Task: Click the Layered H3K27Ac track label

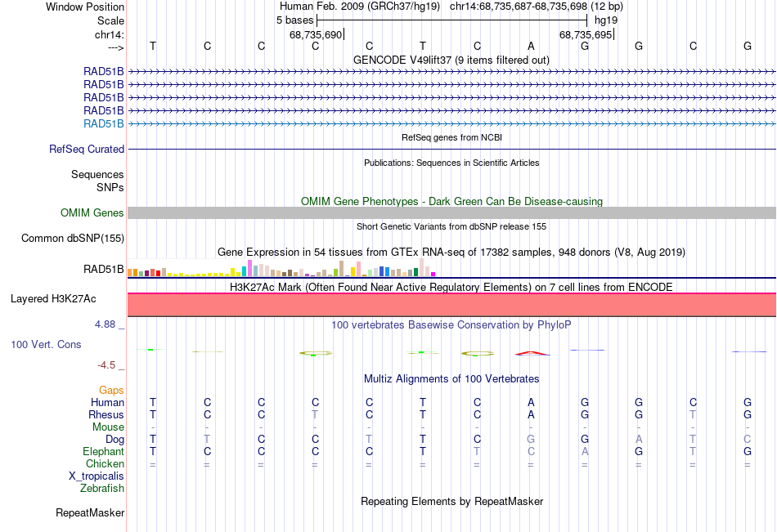Action: pyautogui.click(x=53, y=299)
